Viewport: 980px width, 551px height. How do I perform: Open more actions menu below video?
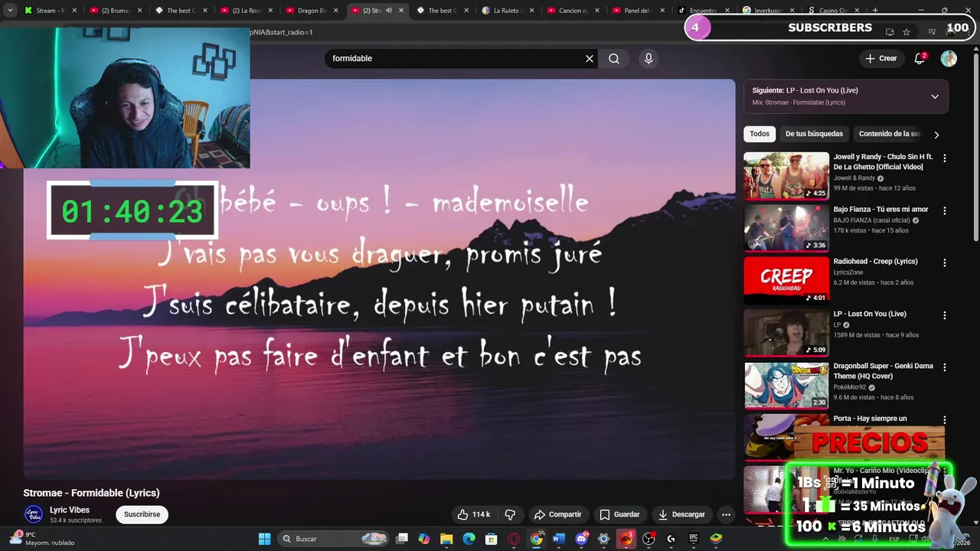pyautogui.click(x=726, y=514)
